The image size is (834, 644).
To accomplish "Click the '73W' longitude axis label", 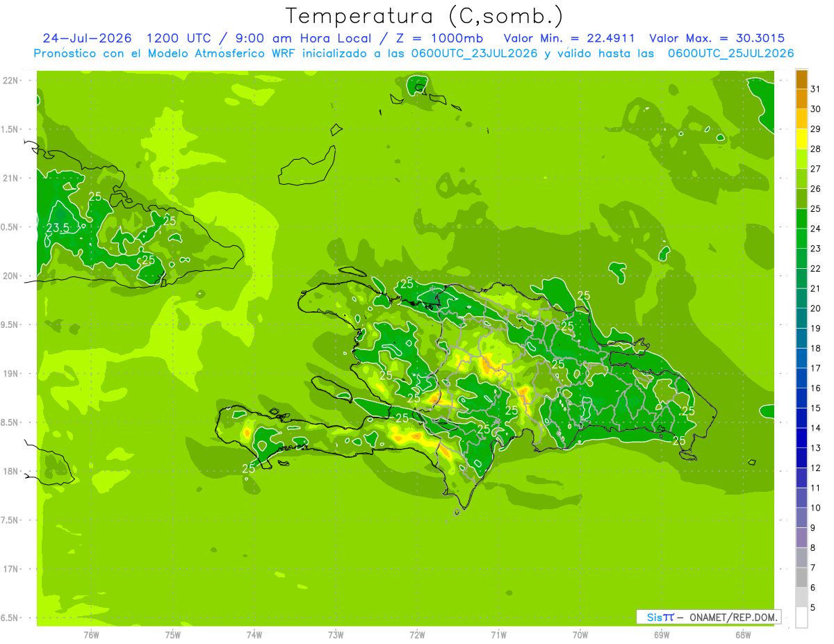I will [x=336, y=634].
